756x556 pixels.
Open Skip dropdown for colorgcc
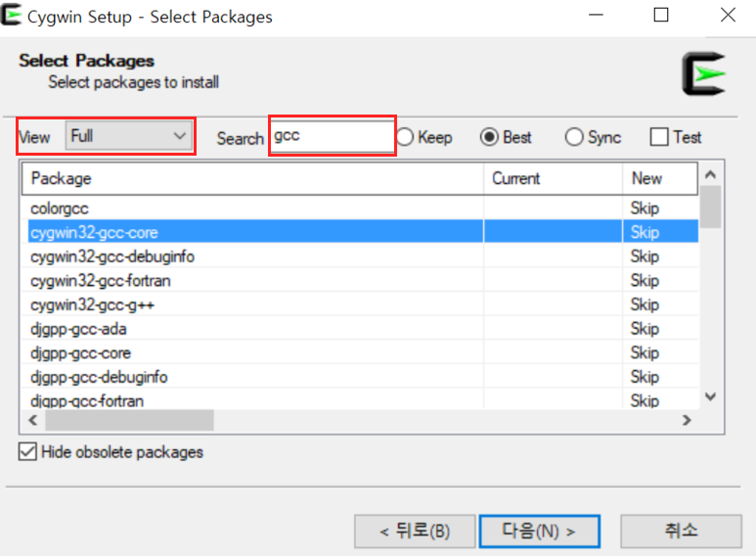tap(645, 208)
